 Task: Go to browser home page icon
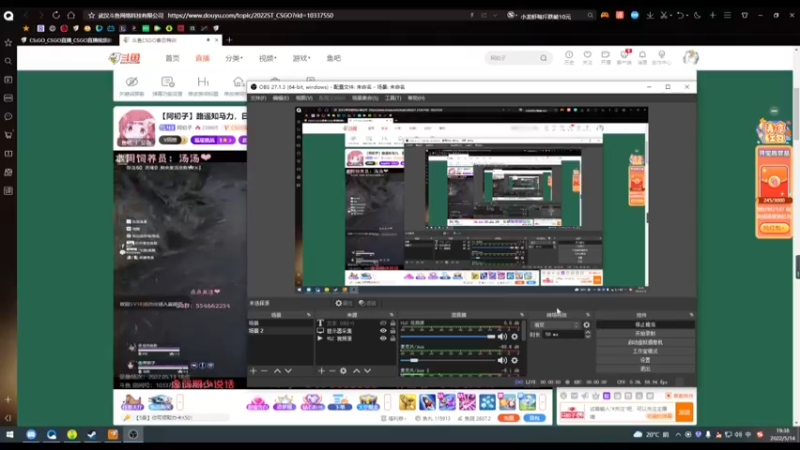(71, 15)
